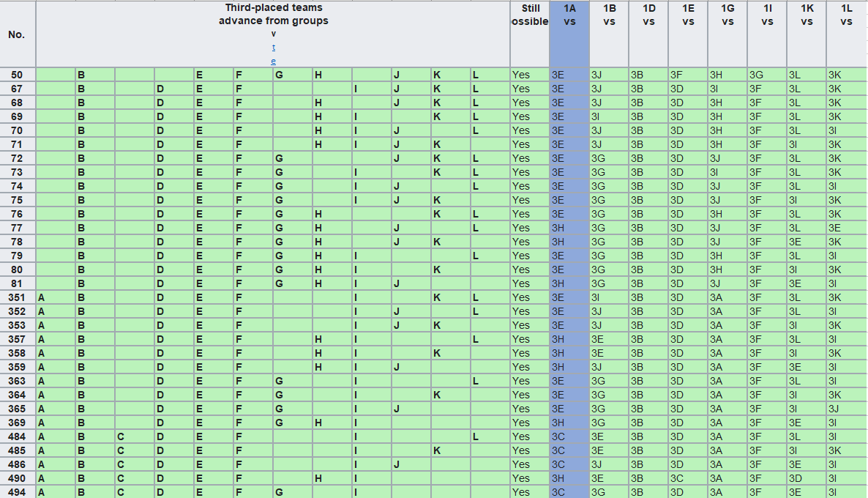Click row number 74
Screen dimensions: 868x498
pyautogui.click(x=17, y=186)
